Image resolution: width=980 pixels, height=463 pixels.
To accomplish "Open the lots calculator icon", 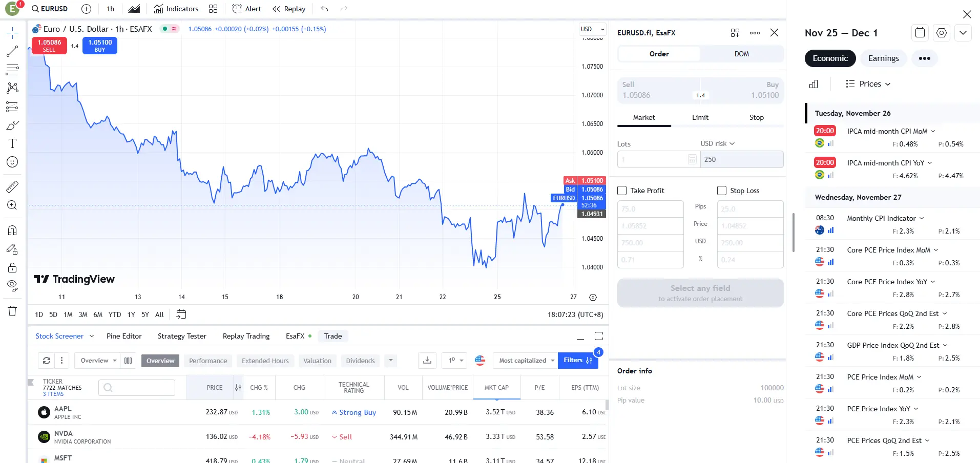I will 692,159.
